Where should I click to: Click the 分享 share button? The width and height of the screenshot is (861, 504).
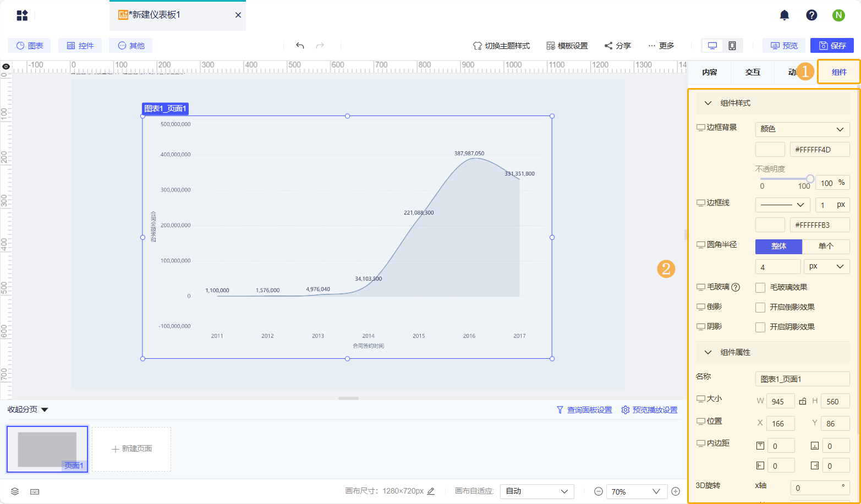(618, 46)
